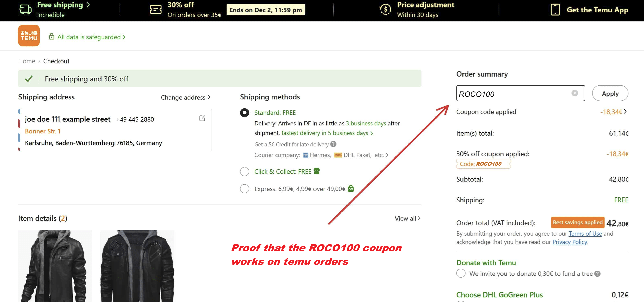Enable donating 0,30€ to fund a tree
Viewport: 644px width, 302px height.
461,273
